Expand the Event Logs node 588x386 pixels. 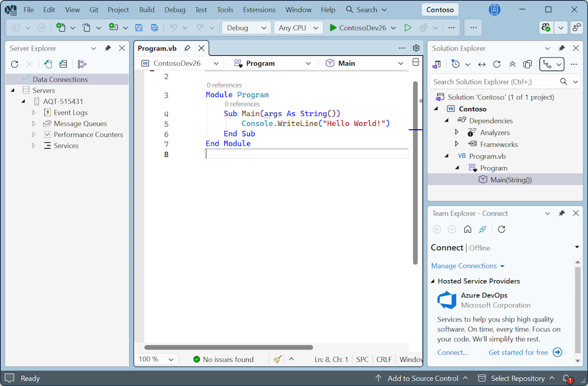point(33,112)
